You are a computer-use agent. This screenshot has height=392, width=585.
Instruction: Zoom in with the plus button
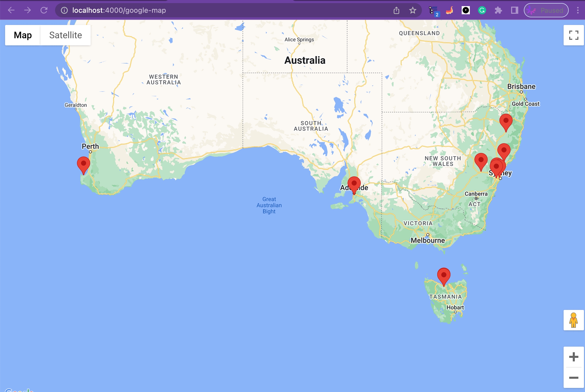pyautogui.click(x=574, y=357)
